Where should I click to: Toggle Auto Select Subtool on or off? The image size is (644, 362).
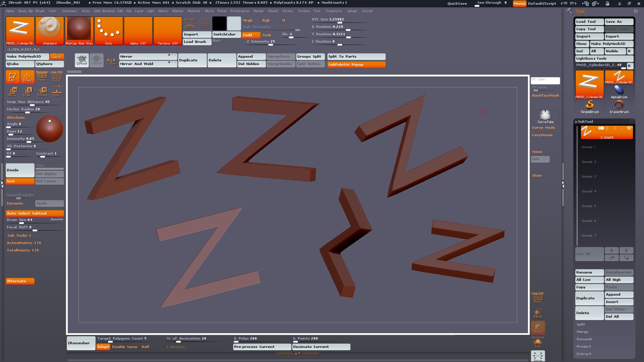35,213
